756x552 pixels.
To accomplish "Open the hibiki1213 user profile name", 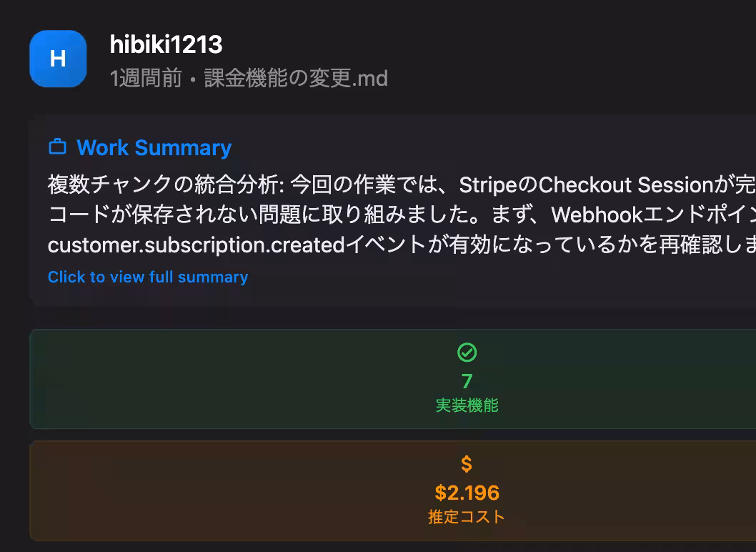I will (x=166, y=44).
